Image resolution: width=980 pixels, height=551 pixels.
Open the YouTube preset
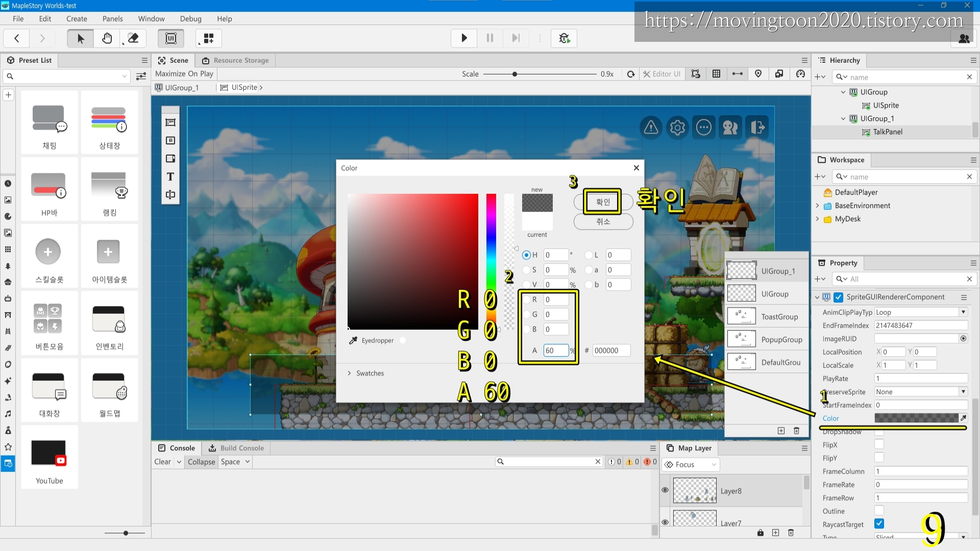click(x=50, y=458)
